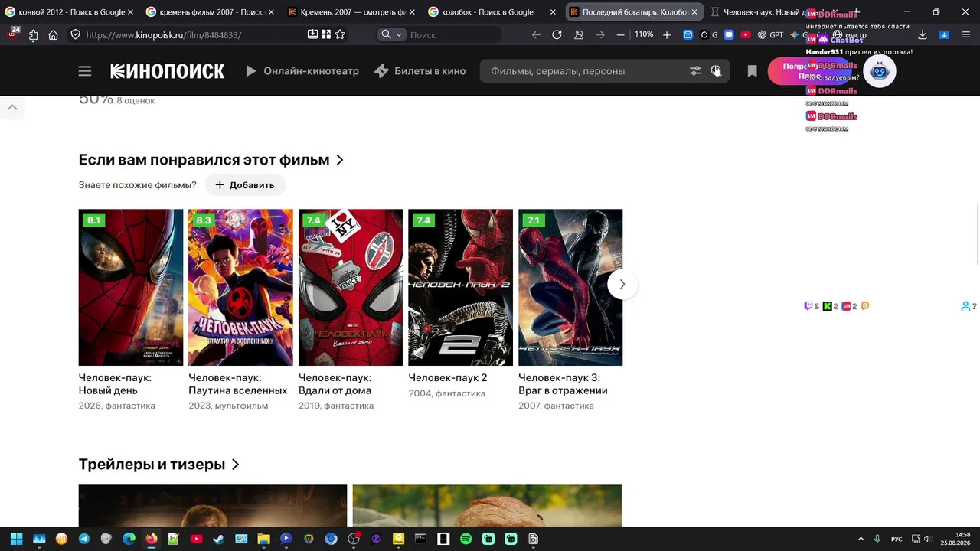Open the browser extensions puzzle icon
The image size is (980, 551).
34,34
